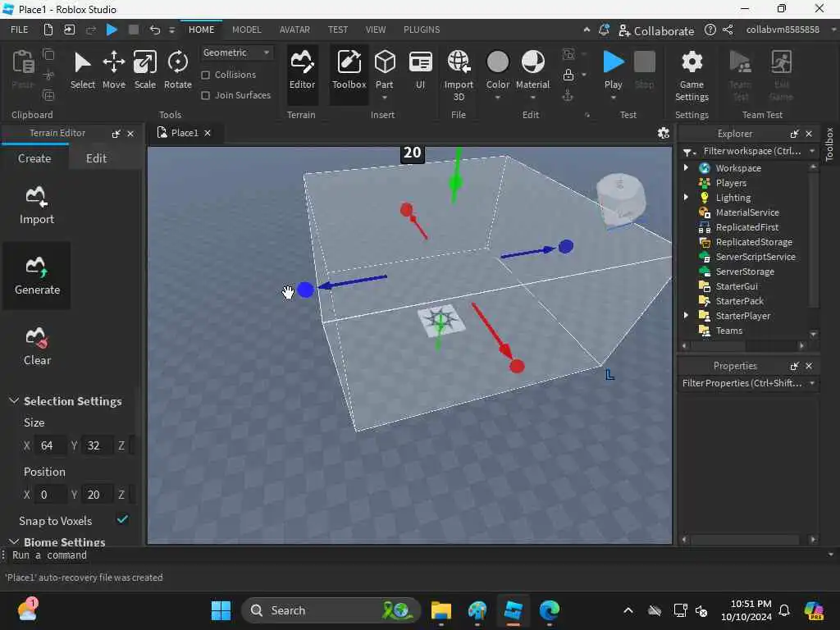This screenshot has width=840, height=630.
Task: Switch to the Create tab in Terrain Editor
Action: 34,158
